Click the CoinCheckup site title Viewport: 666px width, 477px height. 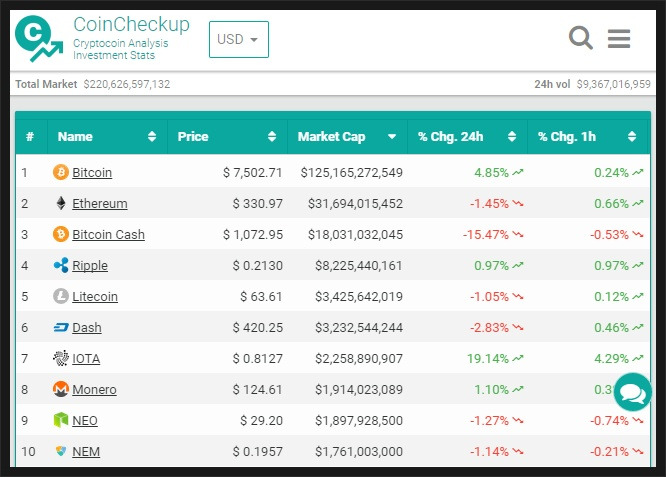(x=131, y=24)
